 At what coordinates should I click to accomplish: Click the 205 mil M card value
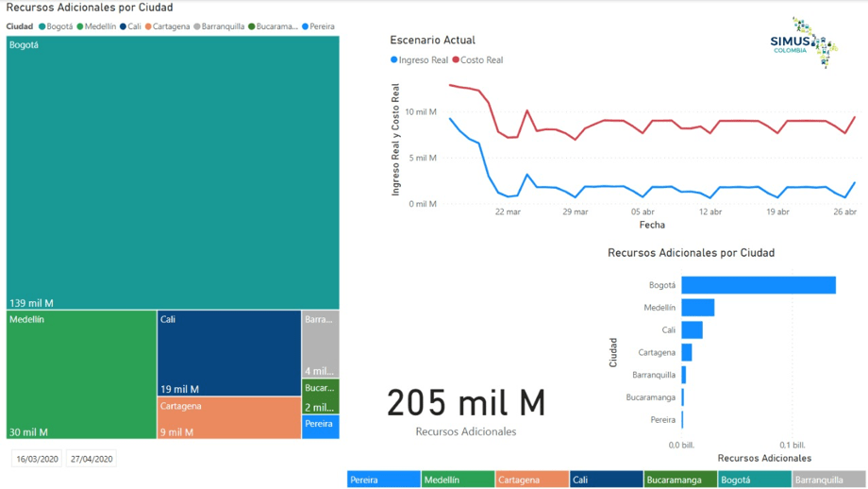[466, 404]
